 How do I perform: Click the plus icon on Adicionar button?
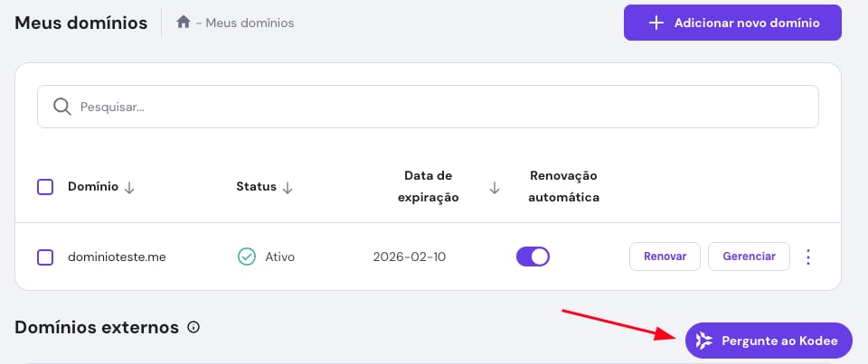pyautogui.click(x=656, y=23)
